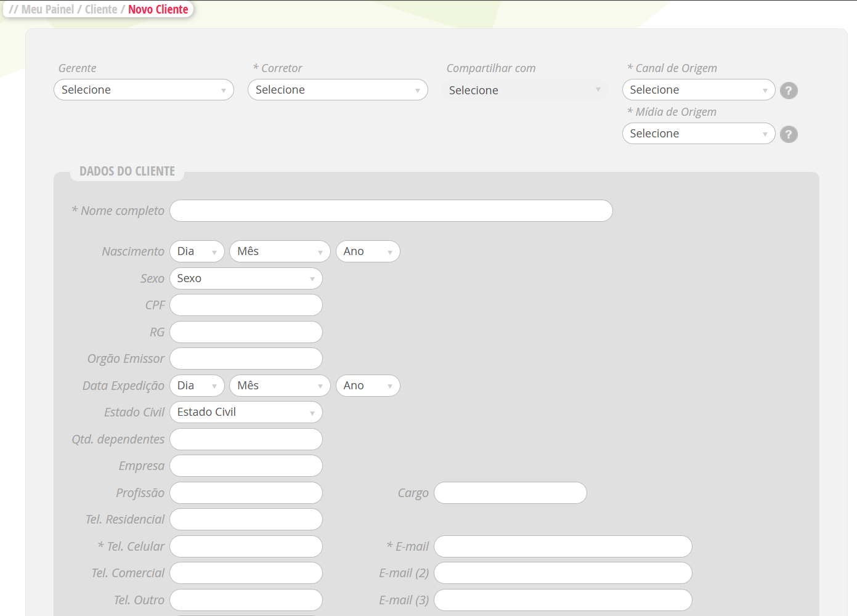Focus the required E-mail field

pyautogui.click(x=563, y=546)
